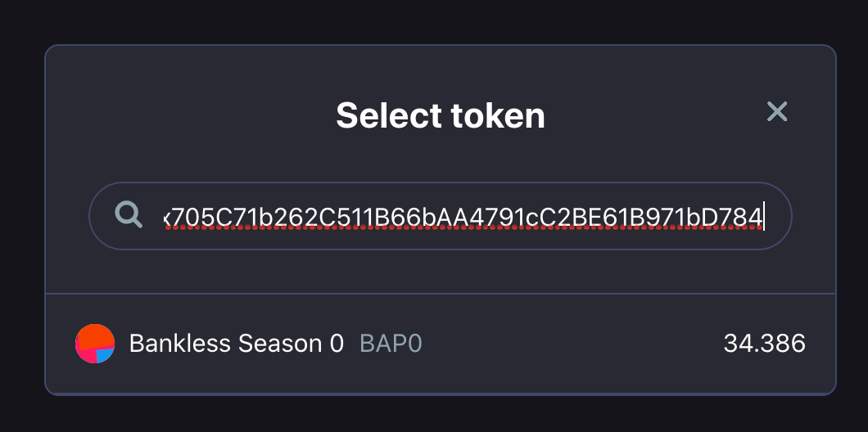
Task: Click the magnifying glass search icon
Action: [x=129, y=214]
